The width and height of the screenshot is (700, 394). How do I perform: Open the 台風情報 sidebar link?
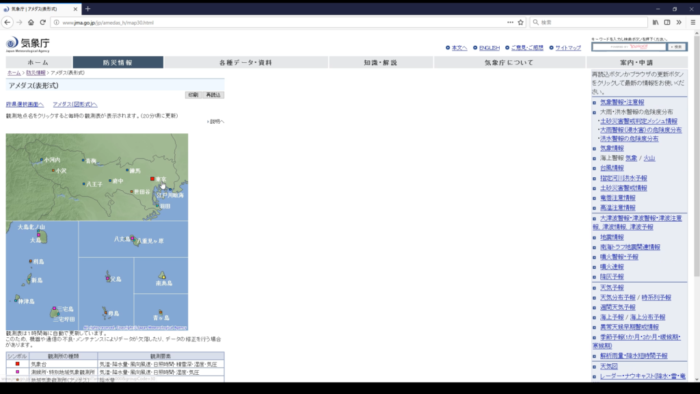tap(612, 168)
